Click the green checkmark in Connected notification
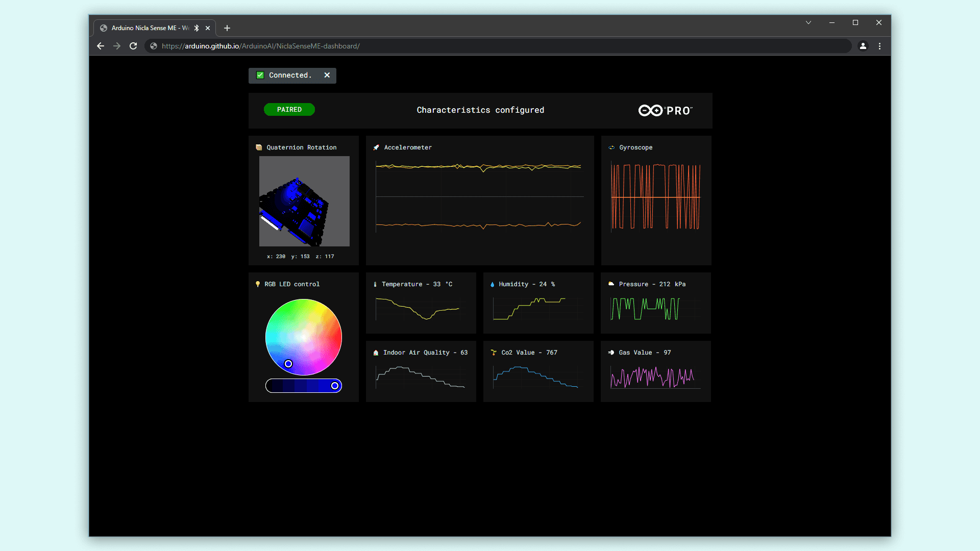This screenshot has height=551, width=980. pyautogui.click(x=260, y=75)
